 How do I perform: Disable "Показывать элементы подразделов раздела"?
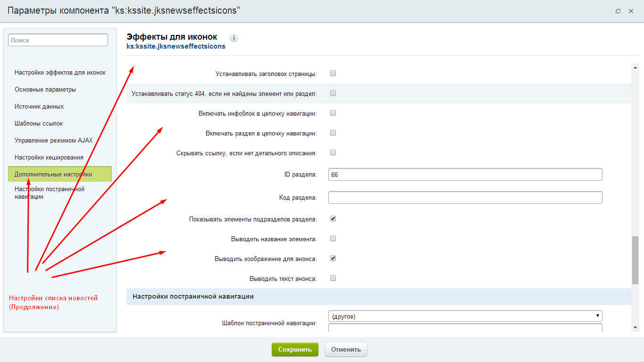pyautogui.click(x=333, y=219)
